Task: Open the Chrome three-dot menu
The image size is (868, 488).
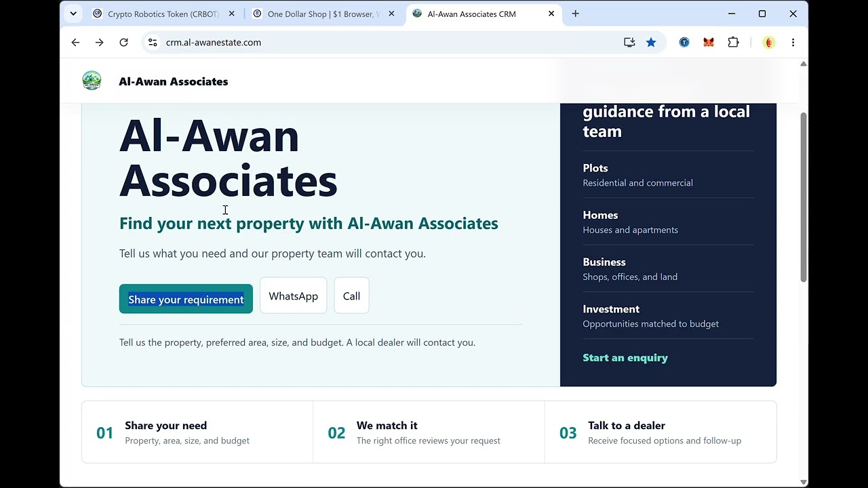Action: click(x=793, y=42)
